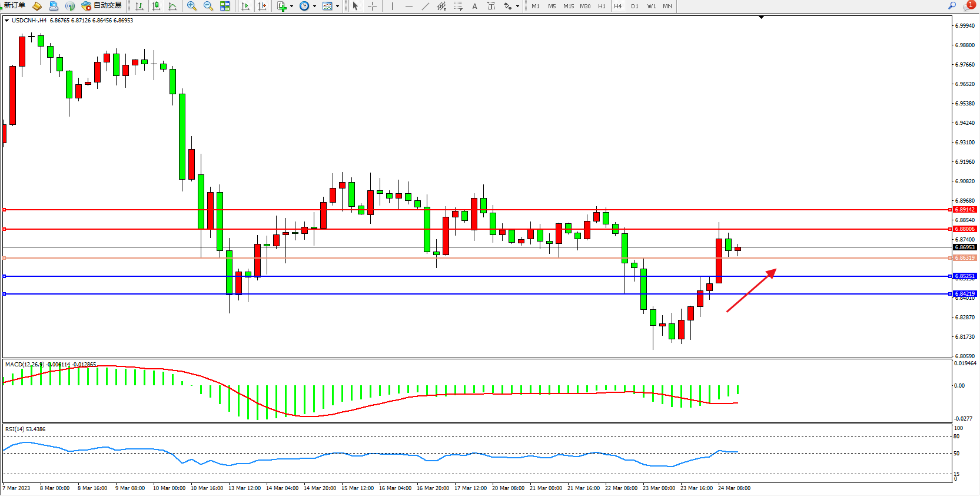Select the crosshair tool

[372, 6]
